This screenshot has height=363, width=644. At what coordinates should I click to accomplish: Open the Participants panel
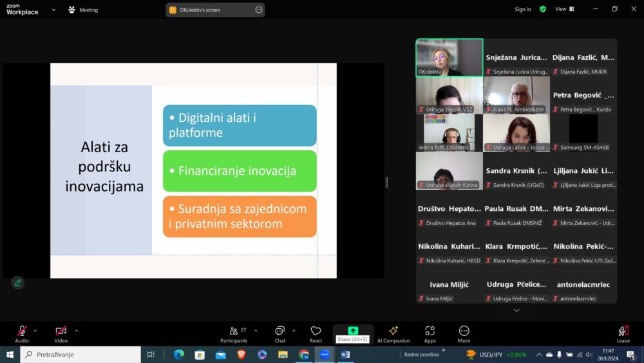tap(234, 334)
